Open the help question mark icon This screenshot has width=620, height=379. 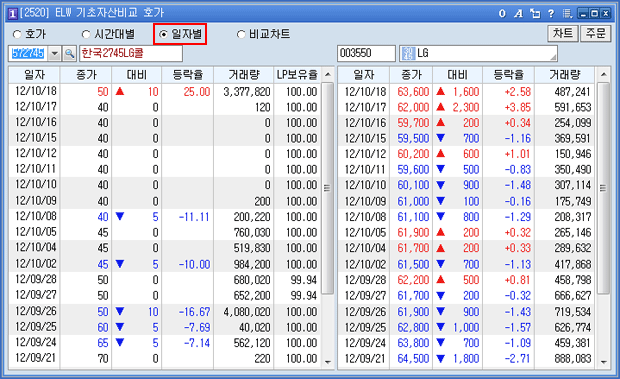click(551, 13)
